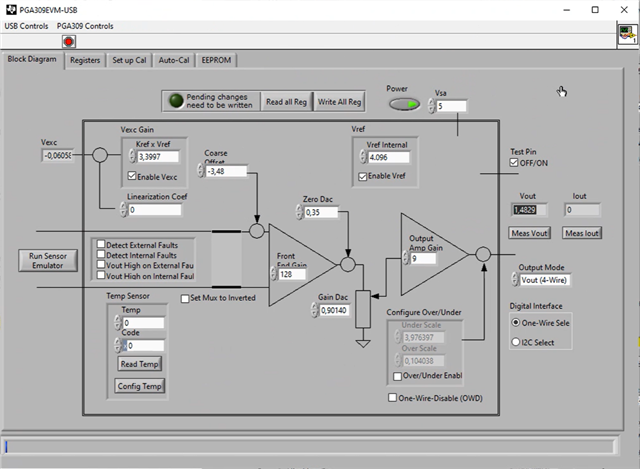The height and width of the screenshot is (469, 640).
Task: Open the Auto-Cal tab
Action: (174, 60)
